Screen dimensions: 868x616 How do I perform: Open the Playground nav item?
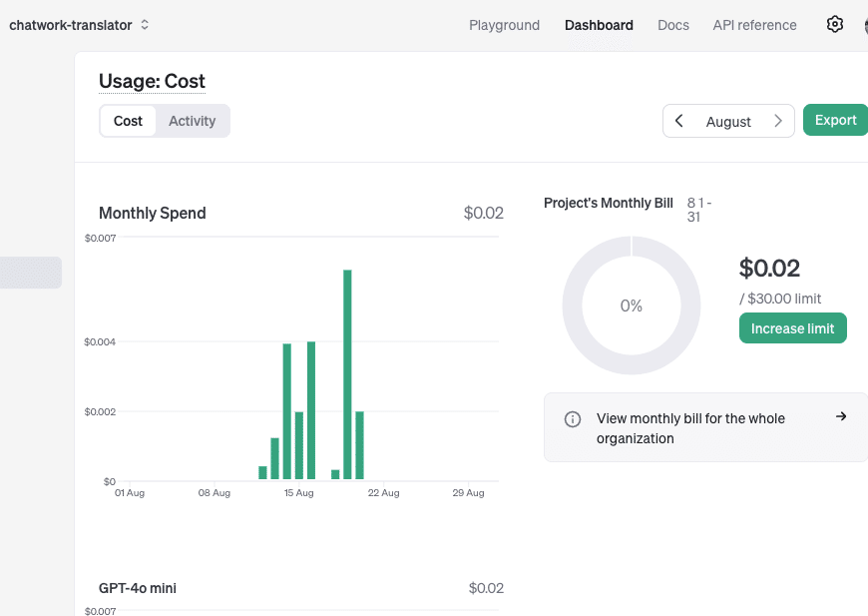click(504, 25)
